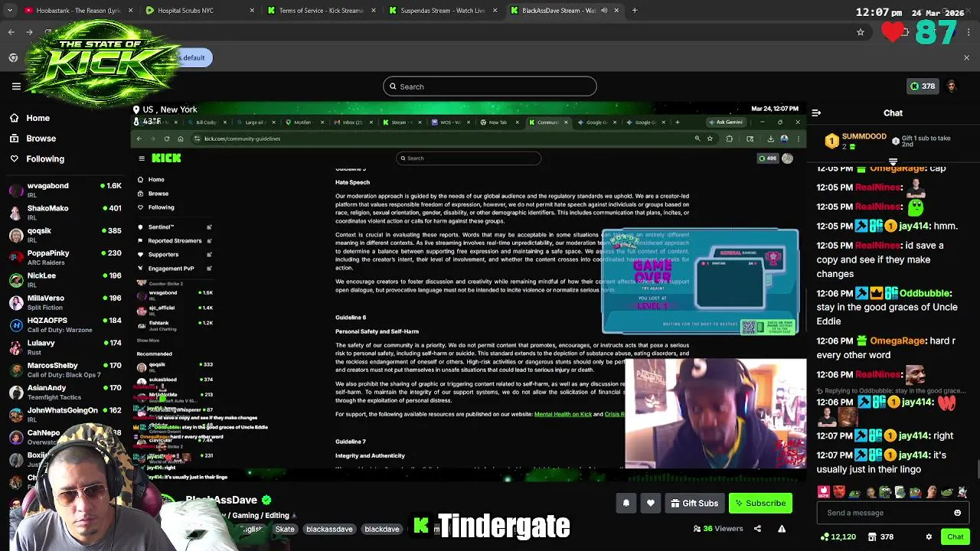Dismiss the info bar with the X
980x551 pixels.
[966, 57]
